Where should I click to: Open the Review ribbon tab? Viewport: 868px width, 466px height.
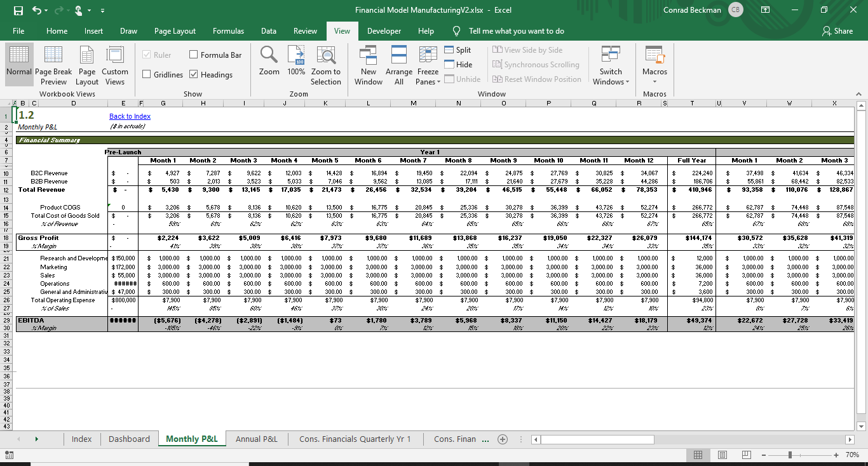click(305, 30)
